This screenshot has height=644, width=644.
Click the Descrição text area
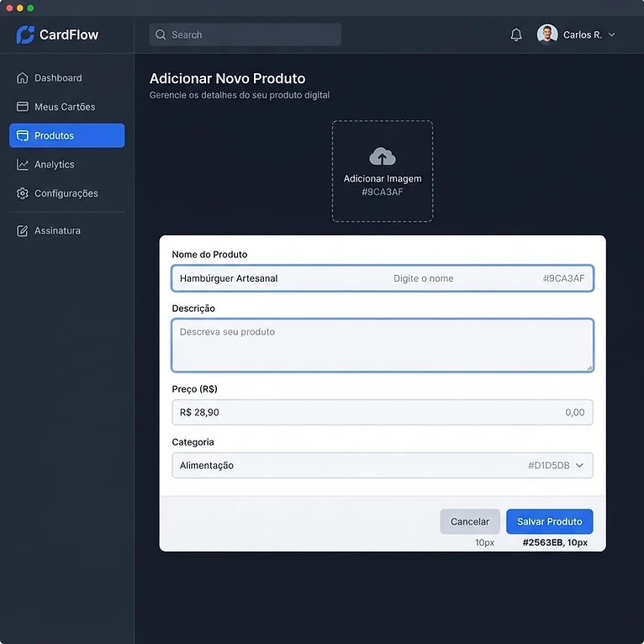point(383,345)
